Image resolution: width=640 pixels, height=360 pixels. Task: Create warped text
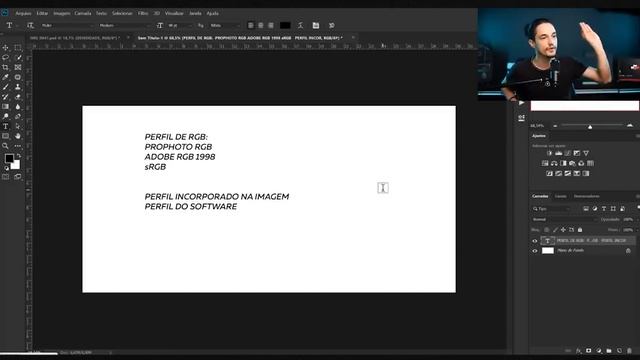[300, 25]
